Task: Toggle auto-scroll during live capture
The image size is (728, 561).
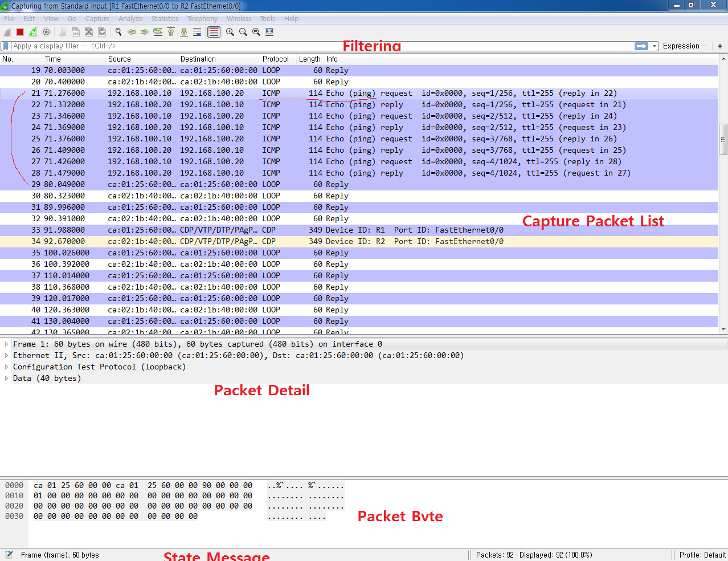Action: 197,32
